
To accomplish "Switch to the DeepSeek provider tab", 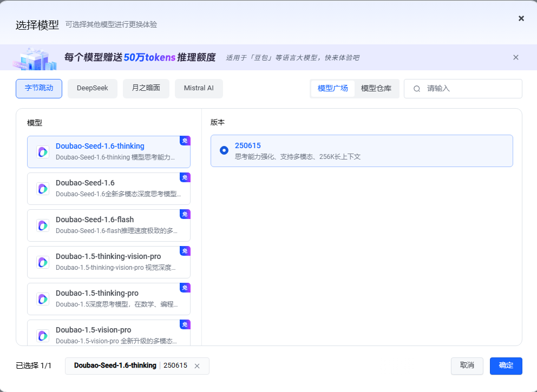I will [x=93, y=89].
